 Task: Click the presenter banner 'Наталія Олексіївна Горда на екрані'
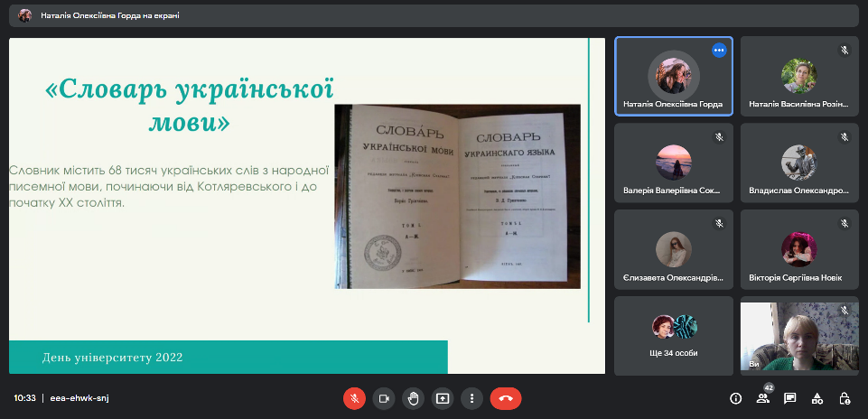coord(108,15)
